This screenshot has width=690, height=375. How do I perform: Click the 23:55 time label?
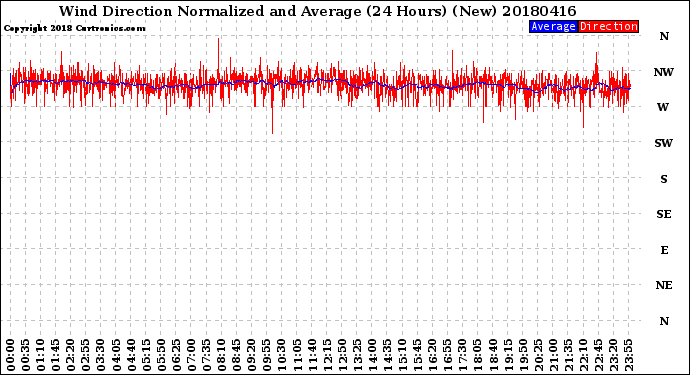tap(629, 355)
